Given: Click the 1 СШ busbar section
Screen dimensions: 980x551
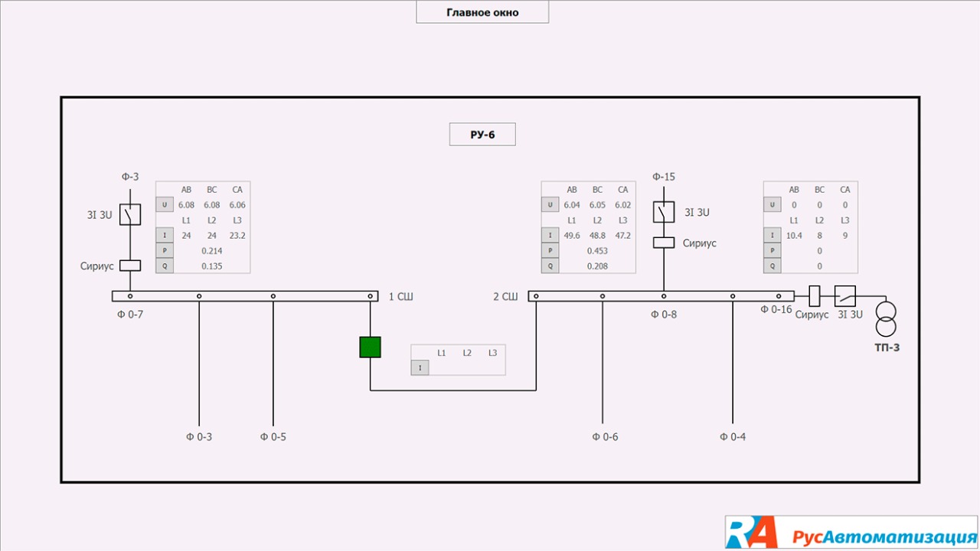Looking at the screenshot, I should [245, 296].
